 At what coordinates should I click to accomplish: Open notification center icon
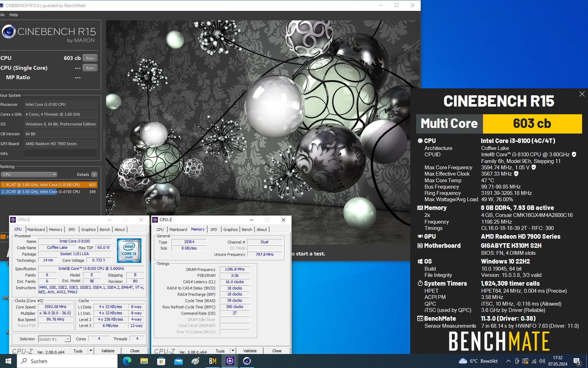(x=577, y=361)
